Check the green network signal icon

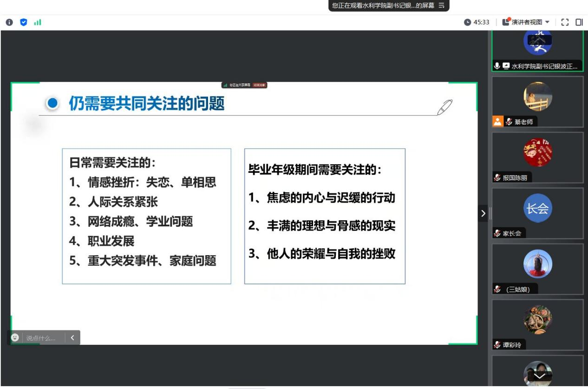pos(37,22)
